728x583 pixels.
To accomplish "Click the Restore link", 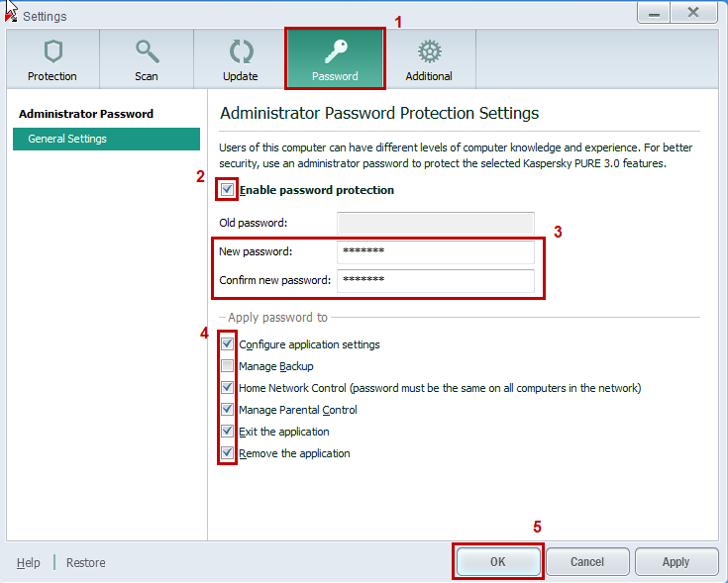I will pos(86,562).
